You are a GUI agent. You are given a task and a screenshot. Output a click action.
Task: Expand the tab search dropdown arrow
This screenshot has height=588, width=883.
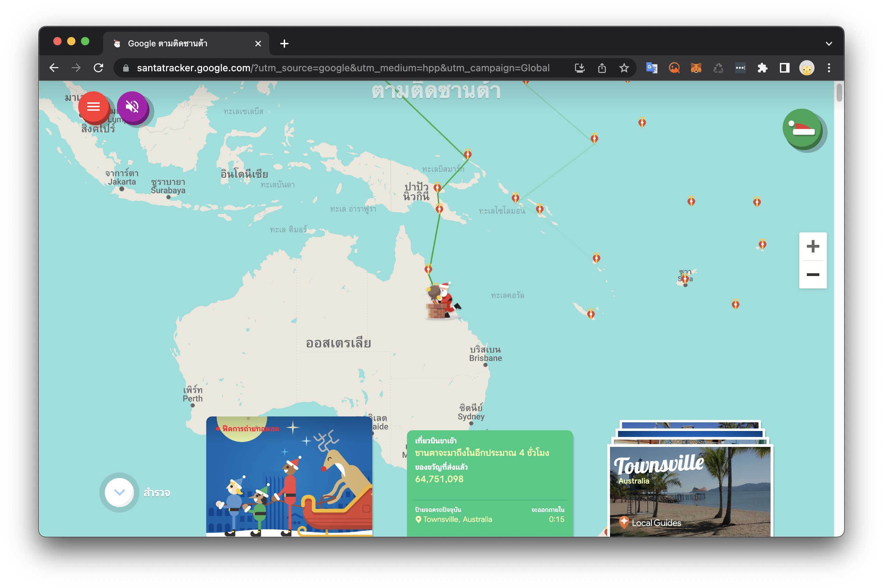(829, 44)
